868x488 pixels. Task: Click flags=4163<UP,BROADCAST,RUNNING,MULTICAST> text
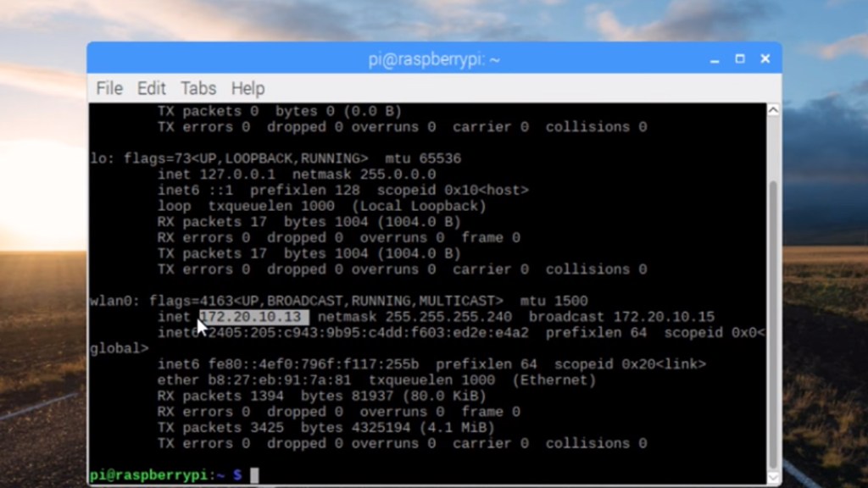coord(326,301)
